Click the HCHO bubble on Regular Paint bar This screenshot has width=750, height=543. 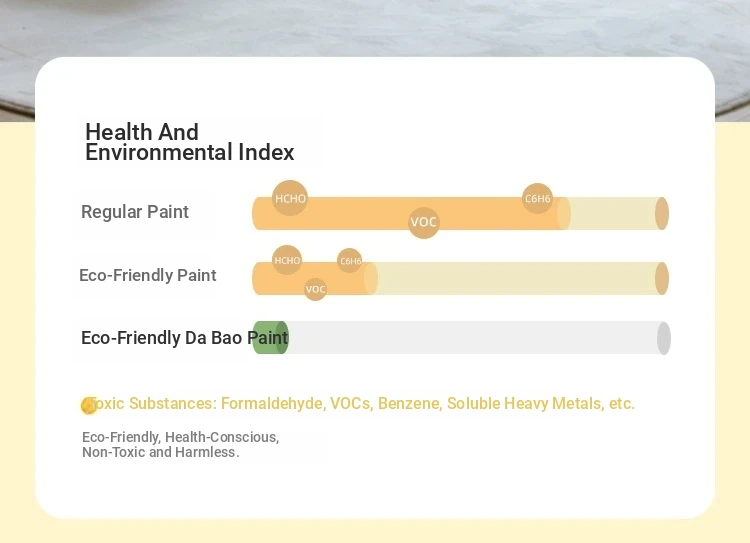[x=289, y=198]
